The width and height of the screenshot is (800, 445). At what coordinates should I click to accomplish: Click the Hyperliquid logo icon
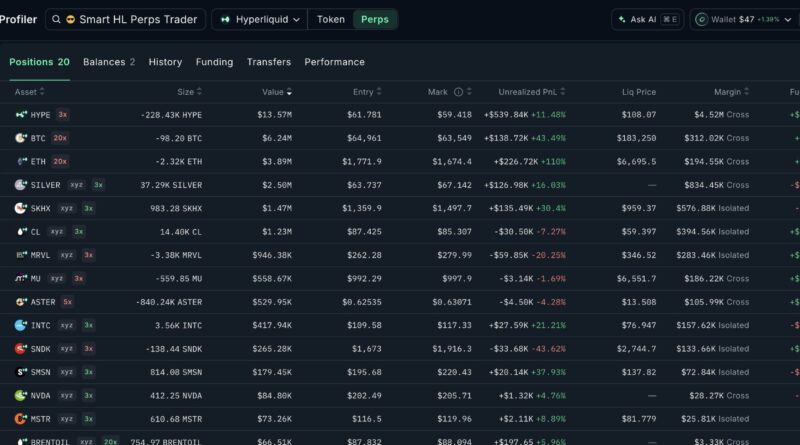click(225, 19)
